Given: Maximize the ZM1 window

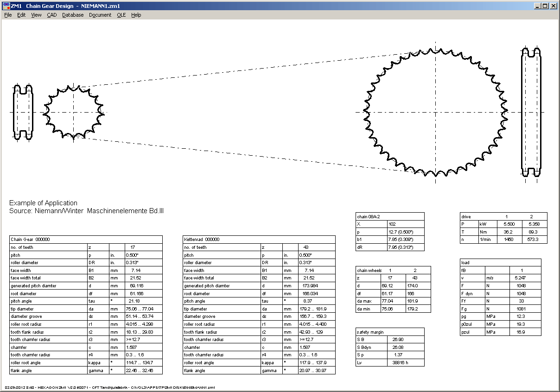Looking at the screenshot, I should [x=545, y=6].
